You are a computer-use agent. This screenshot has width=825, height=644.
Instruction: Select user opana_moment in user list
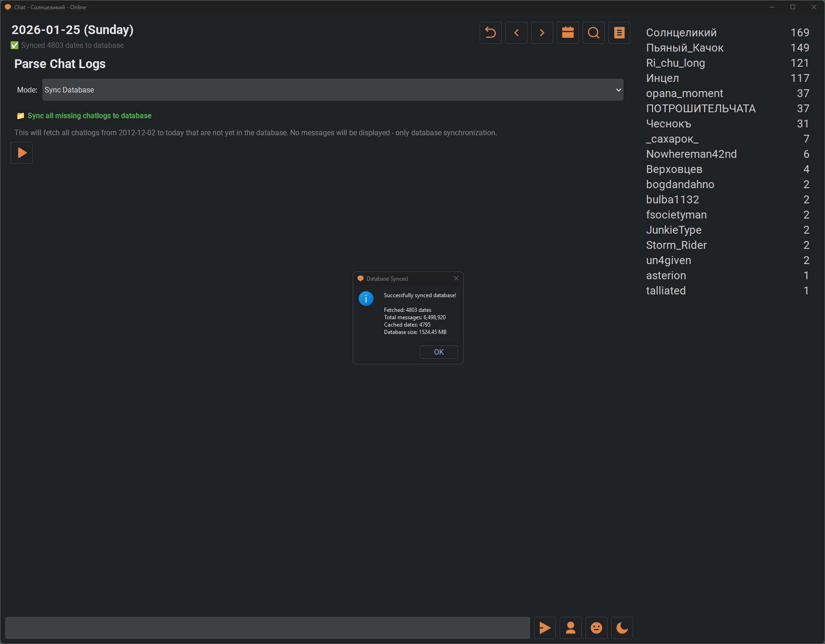tap(685, 93)
